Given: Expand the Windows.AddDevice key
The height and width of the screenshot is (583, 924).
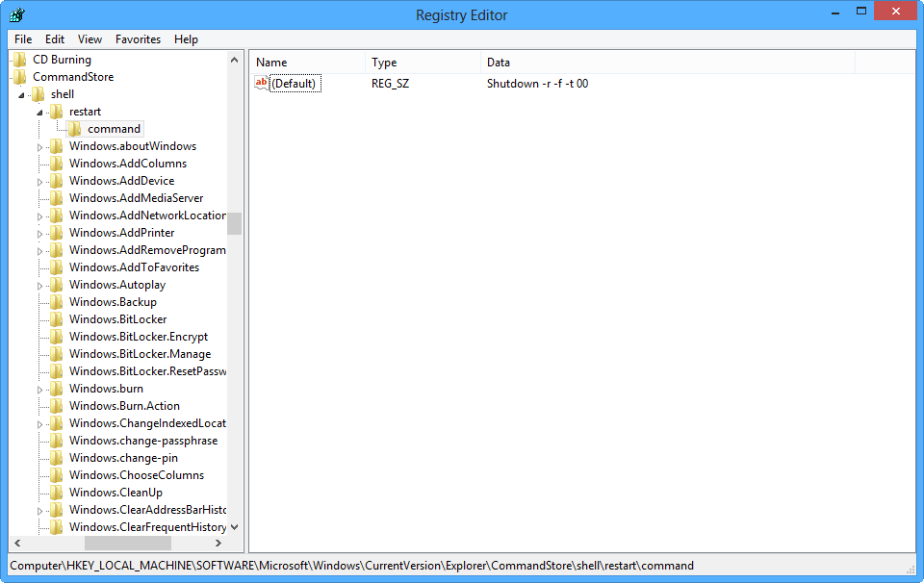Looking at the screenshot, I should pyautogui.click(x=39, y=182).
